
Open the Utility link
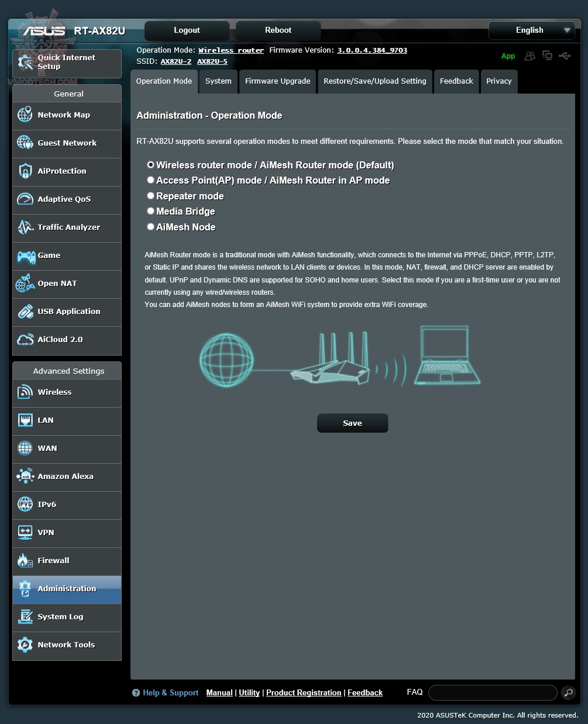[x=249, y=692]
